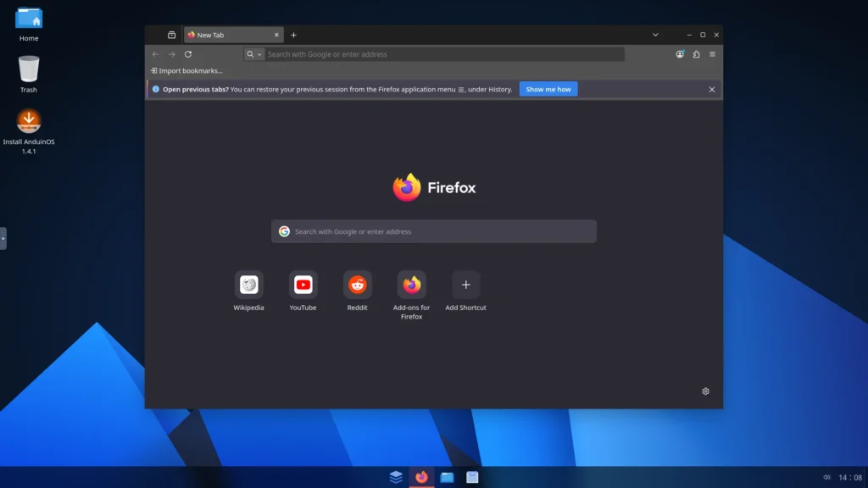Focus the central Google search box

(434, 231)
